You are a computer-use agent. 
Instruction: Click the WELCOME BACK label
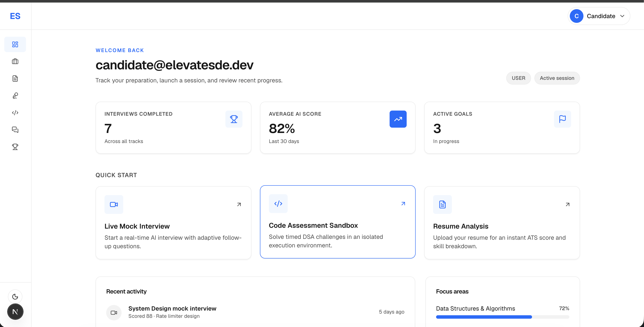[120, 50]
